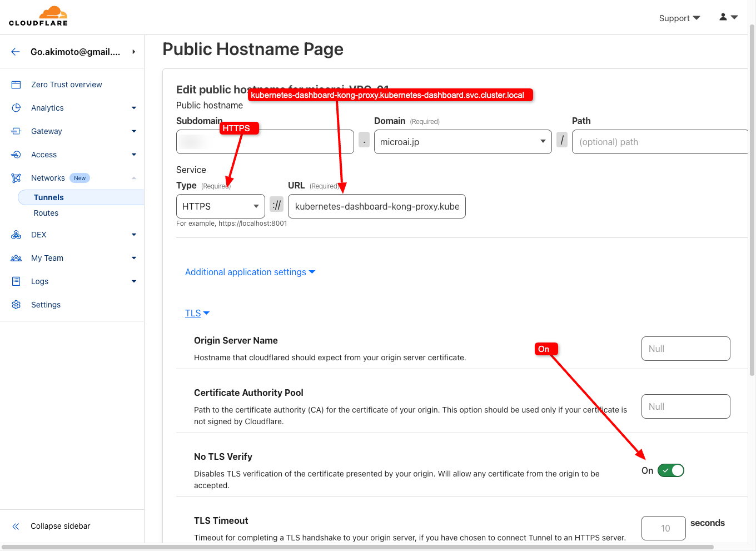
Task: Click the Origin Server Name label
Action: pos(236,340)
